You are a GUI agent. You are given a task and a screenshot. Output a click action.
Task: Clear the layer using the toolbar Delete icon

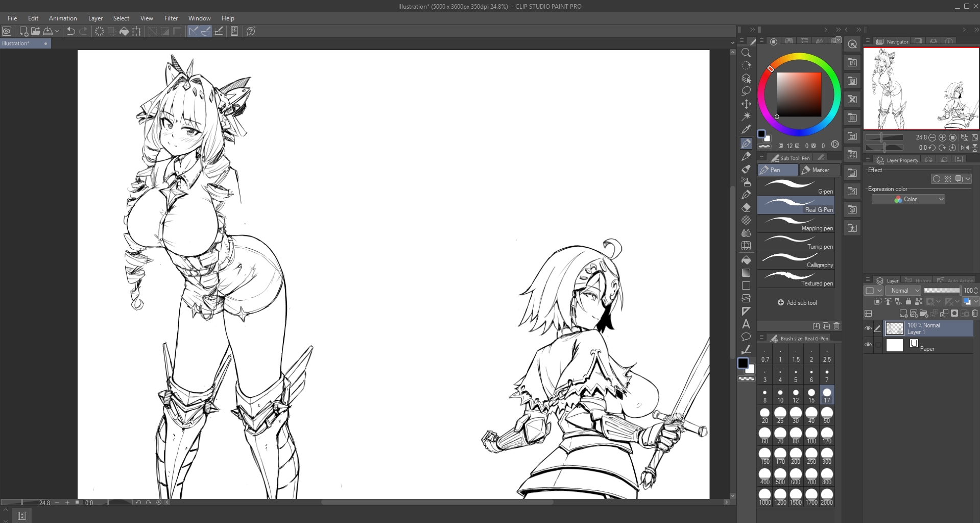100,31
